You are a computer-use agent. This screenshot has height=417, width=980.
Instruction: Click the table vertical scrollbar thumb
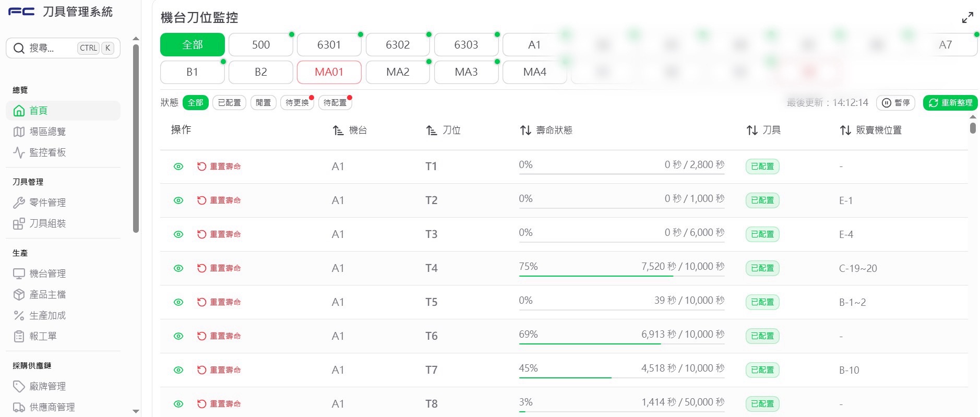click(973, 128)
